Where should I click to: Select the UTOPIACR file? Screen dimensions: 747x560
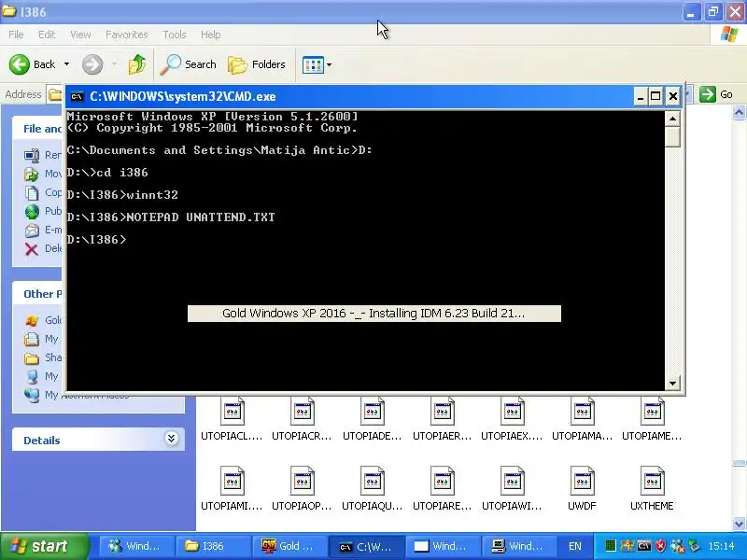click(x=302, y=419)
